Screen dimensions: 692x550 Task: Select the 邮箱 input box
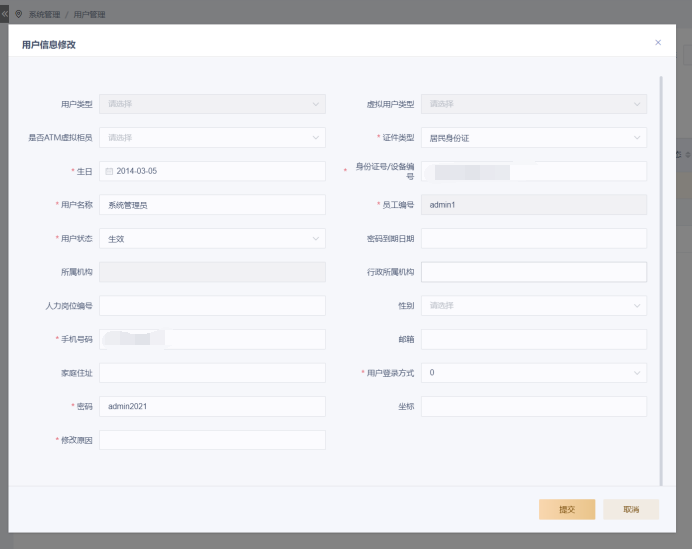point(533,340)
